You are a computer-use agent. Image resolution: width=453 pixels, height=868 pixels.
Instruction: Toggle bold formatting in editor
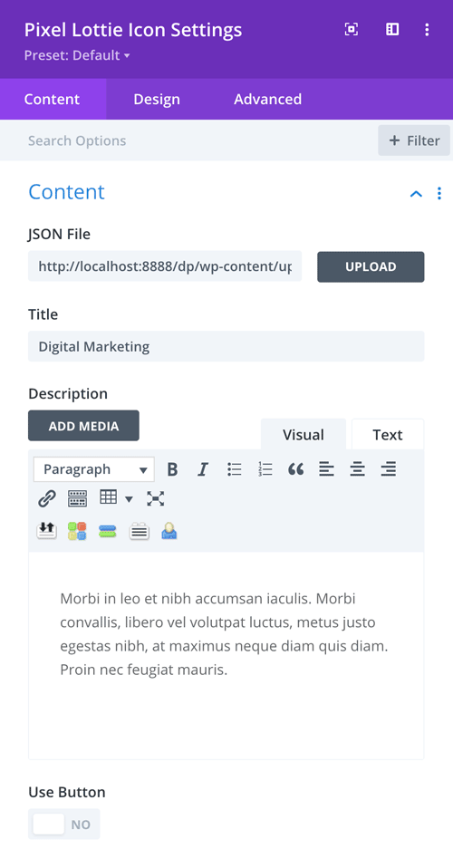[172, 469]
